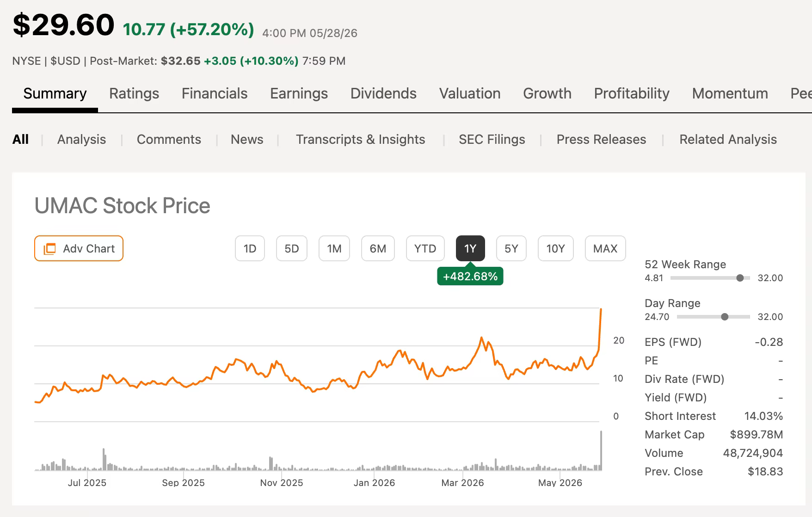Click the Short Interest 14.03% value
The height and width of the screenshot is (517, 812).
[763, 416]
